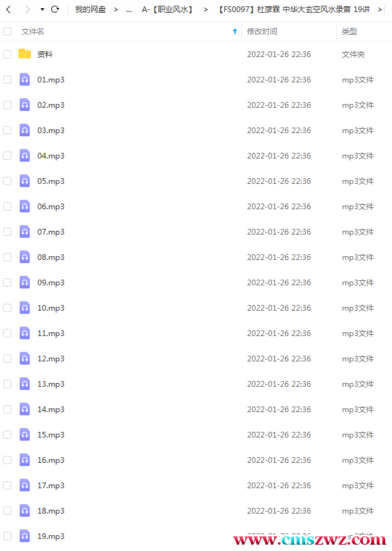The width and height of the screenshot is (392, 551).
Task: Toggle the select-all checkbox in header
Action: pyautogui.click(x=8, y=32)
